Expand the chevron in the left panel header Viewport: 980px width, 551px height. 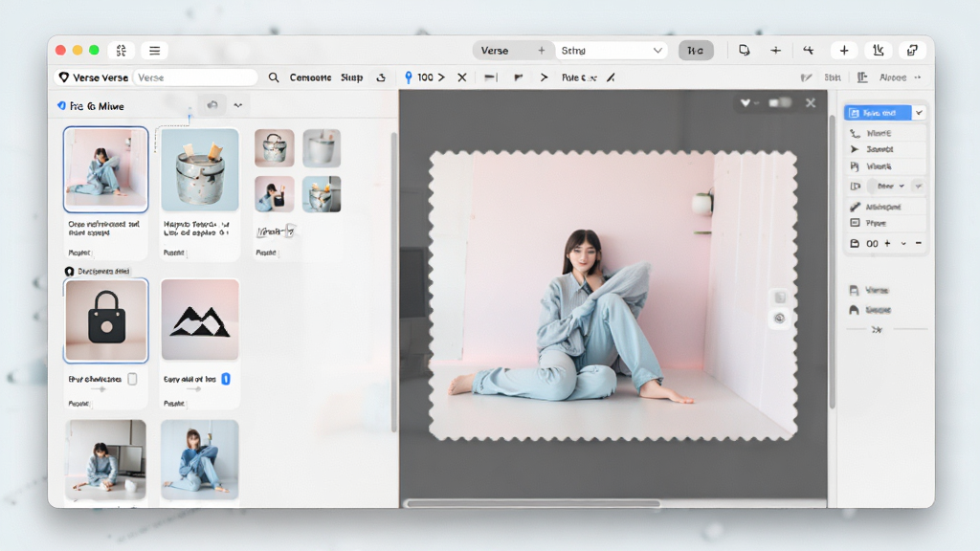[238, 105]
